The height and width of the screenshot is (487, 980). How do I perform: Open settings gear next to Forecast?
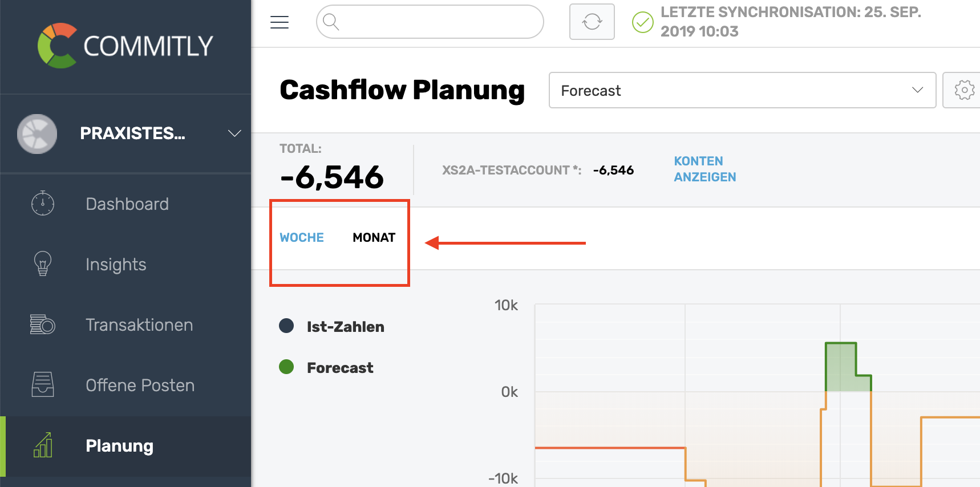click(964, 90)
